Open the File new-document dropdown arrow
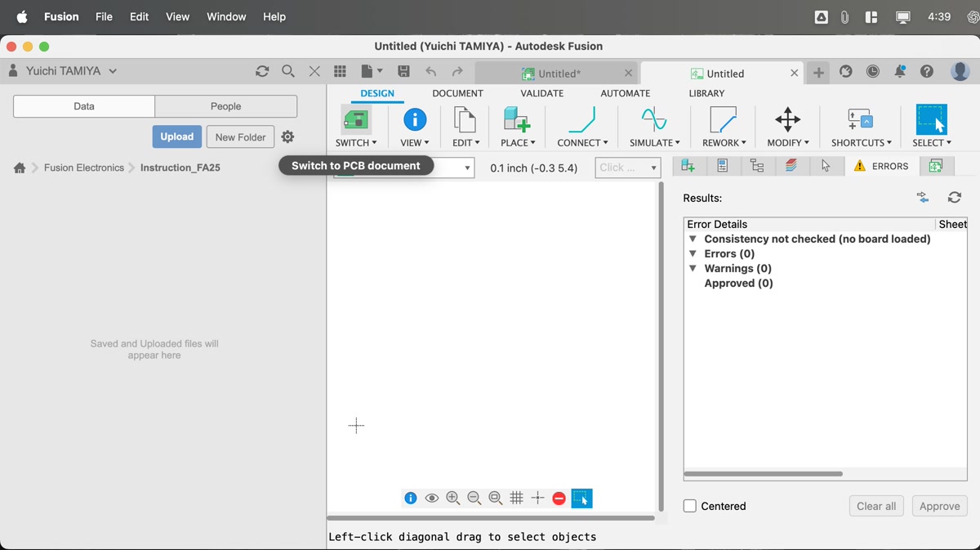 pyautogui.click(x=380, y=73)
